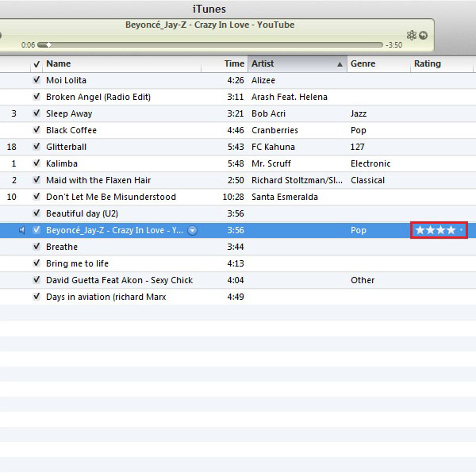Select Don't Let Me Be Misunderstood name
476x476 pixels.
pyautogui.click(x=111, y=197)
